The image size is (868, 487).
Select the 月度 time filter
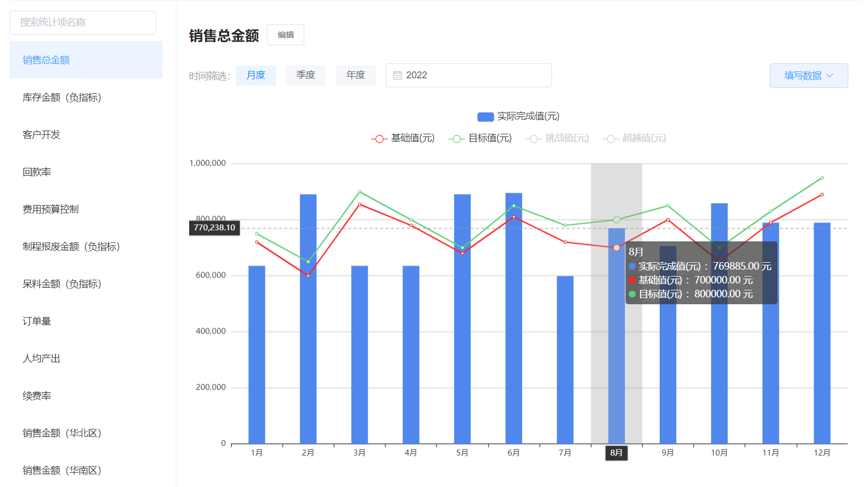pos(256,76)
